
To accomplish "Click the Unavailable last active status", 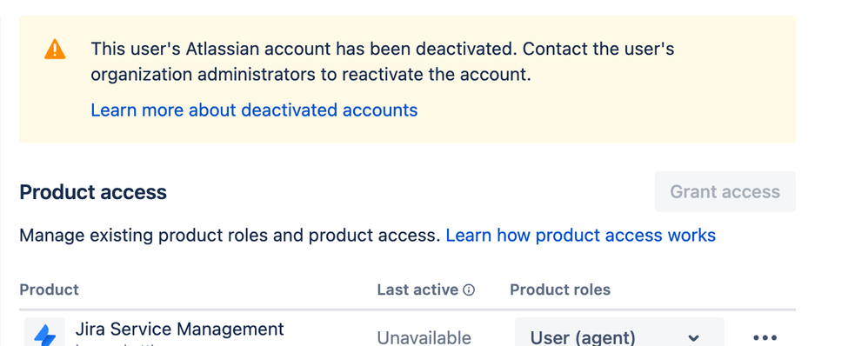I will tap(424, 337).
